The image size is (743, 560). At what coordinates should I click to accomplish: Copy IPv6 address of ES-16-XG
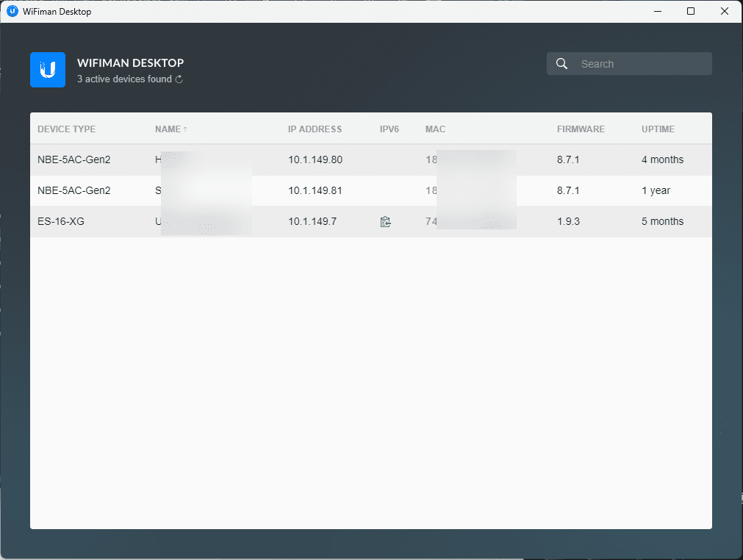(386, 221)
